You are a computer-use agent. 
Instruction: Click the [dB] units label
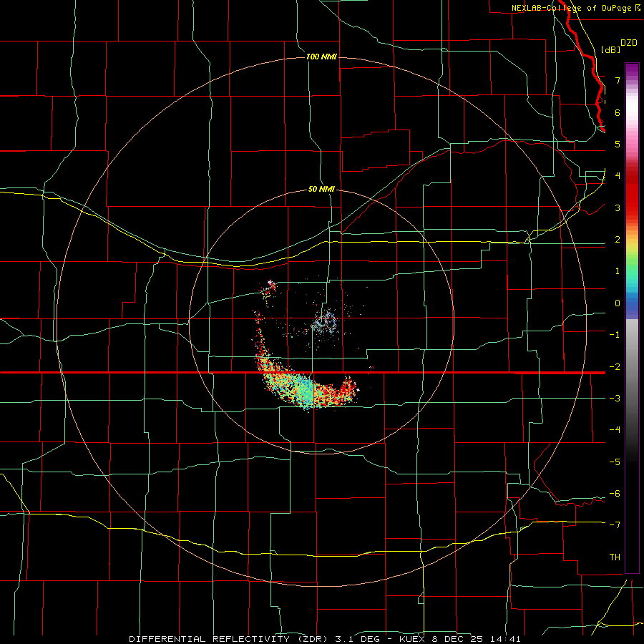611,49
